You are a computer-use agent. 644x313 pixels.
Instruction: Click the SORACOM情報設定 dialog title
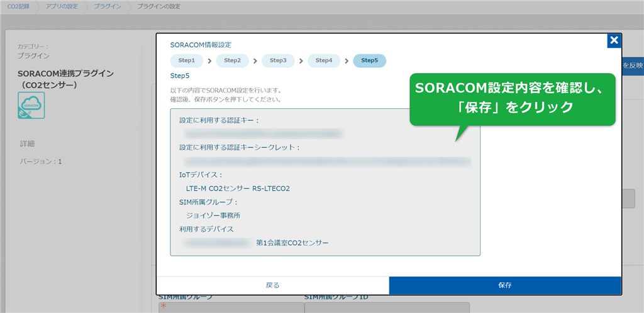click(201, 45)
